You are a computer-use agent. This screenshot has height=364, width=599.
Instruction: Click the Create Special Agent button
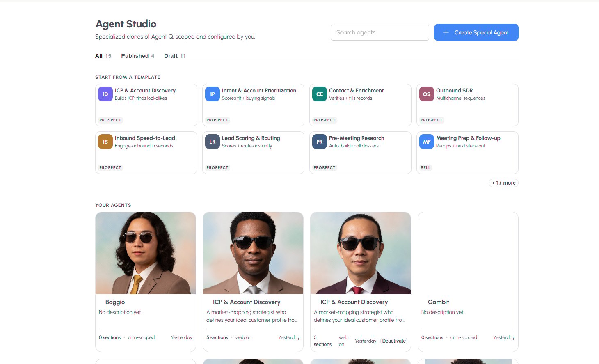tap(476, 32)
